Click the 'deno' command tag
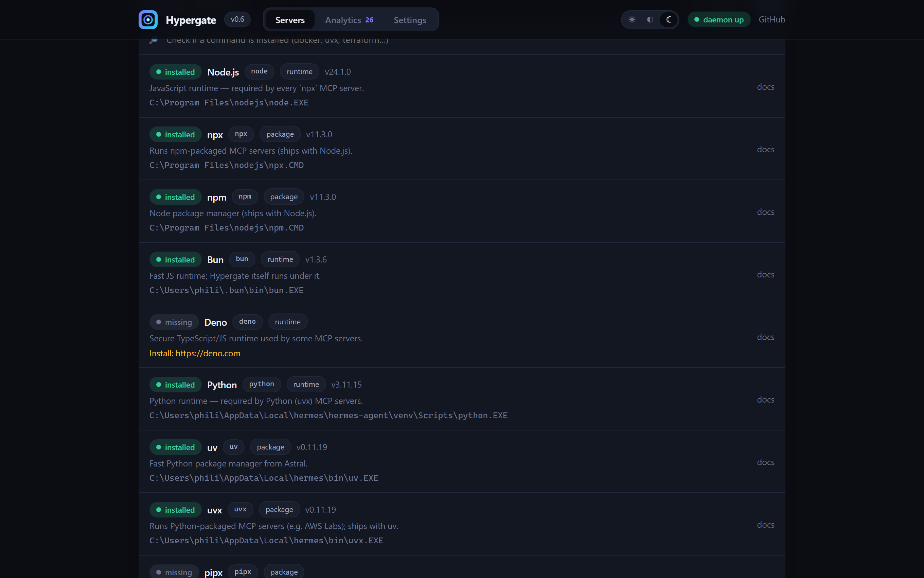924x578 pixels. (x=247, y=322)
